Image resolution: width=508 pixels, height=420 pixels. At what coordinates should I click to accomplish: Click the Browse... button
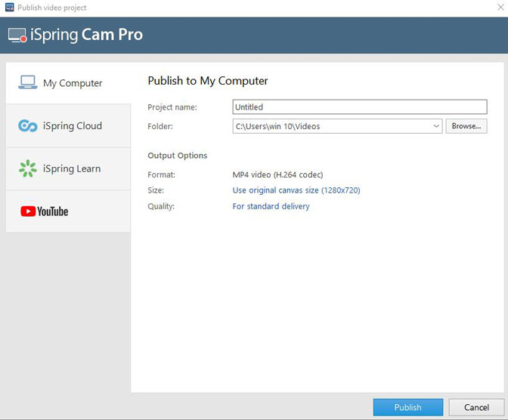[466, 126]
